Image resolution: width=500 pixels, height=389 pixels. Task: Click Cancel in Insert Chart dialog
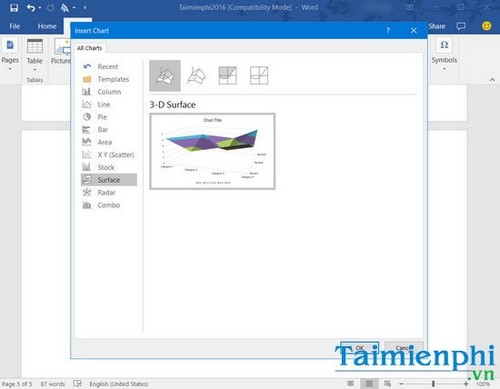point(404,348)
